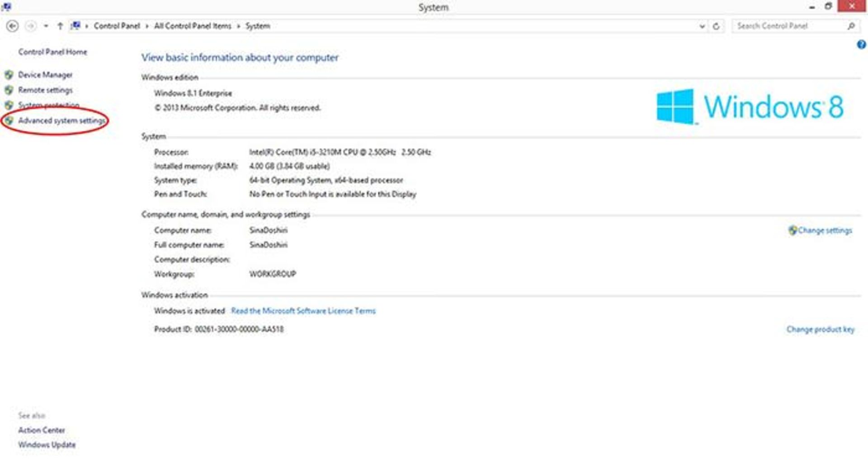Open Action Center under See also
Image resolution: width=868 pixels, height=462 pixels.
[42, 430]
